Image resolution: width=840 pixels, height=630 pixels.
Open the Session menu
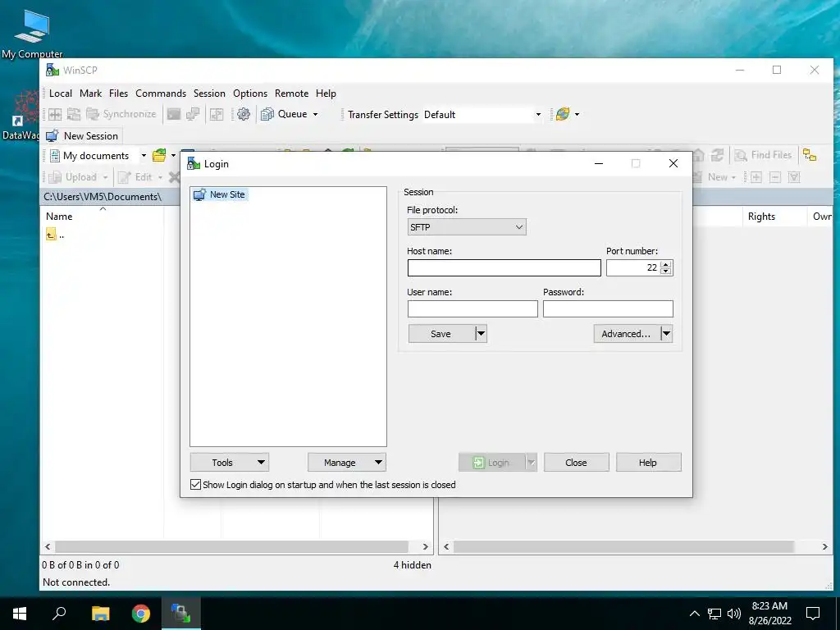[209, 94]
